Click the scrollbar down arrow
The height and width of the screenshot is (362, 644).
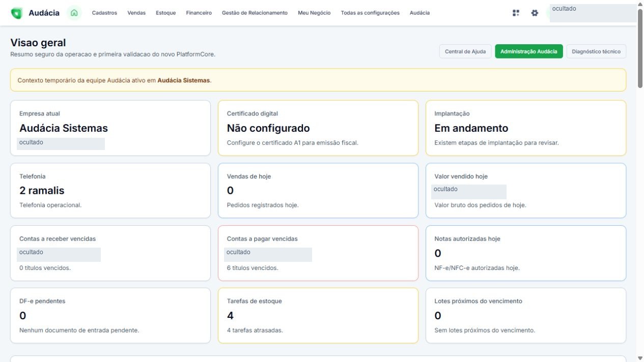point(640,358)
